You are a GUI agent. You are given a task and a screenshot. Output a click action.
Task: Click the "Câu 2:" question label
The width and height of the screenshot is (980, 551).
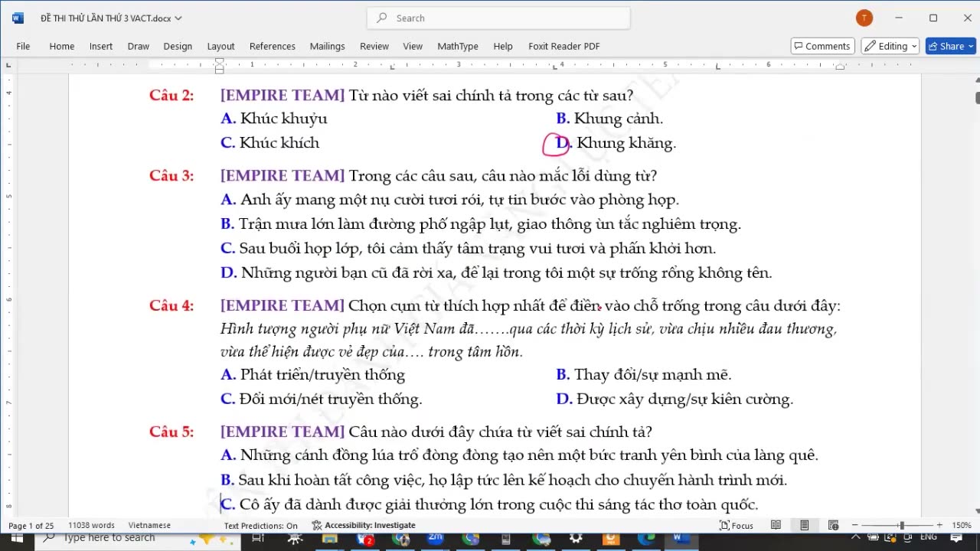(x=171, y=96)
